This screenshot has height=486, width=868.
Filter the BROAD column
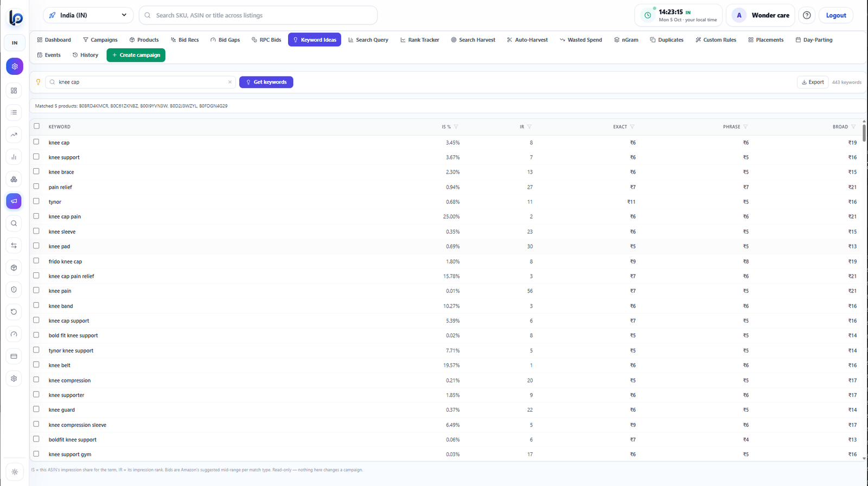point(853,127)
